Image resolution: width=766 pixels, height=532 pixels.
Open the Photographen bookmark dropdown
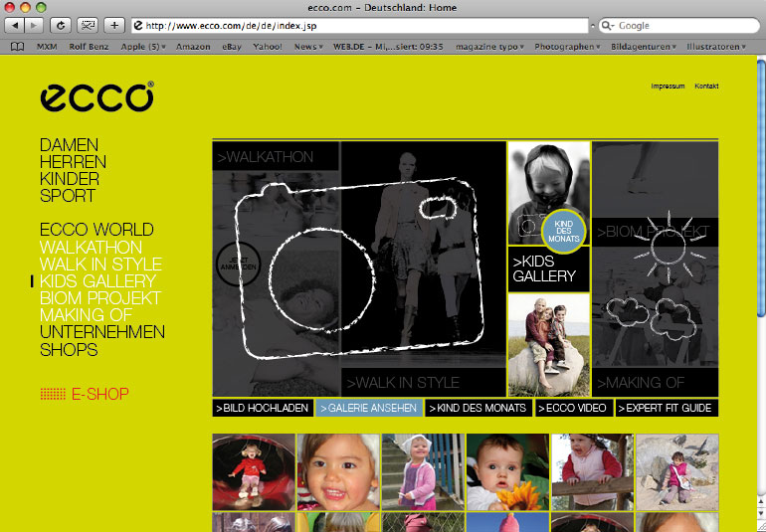pos(566,47)
